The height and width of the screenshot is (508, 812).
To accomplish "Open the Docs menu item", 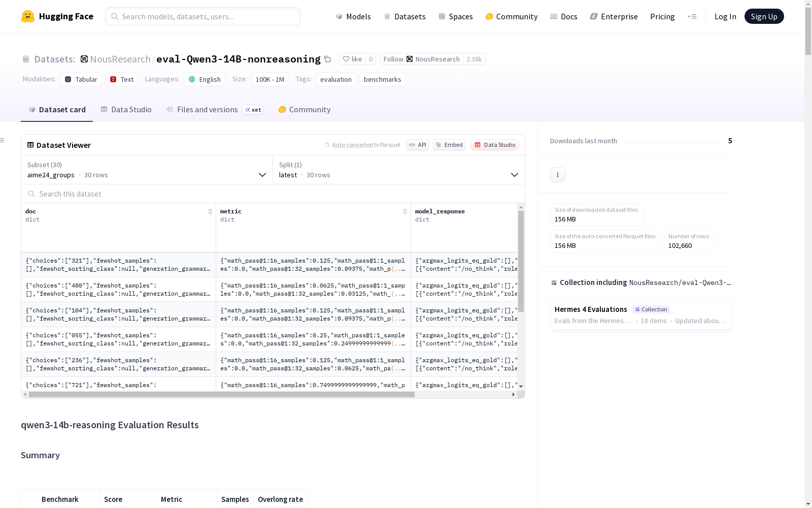I will click(564, 16).
